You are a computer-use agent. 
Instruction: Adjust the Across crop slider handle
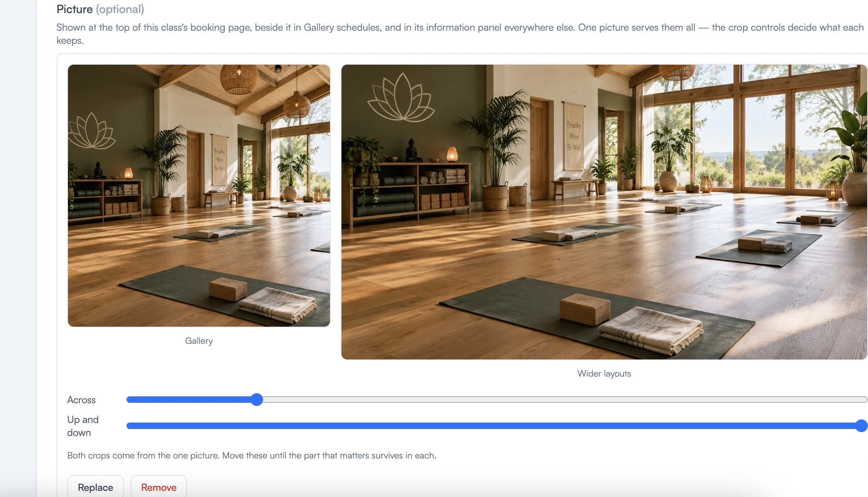tap(257, 400)
